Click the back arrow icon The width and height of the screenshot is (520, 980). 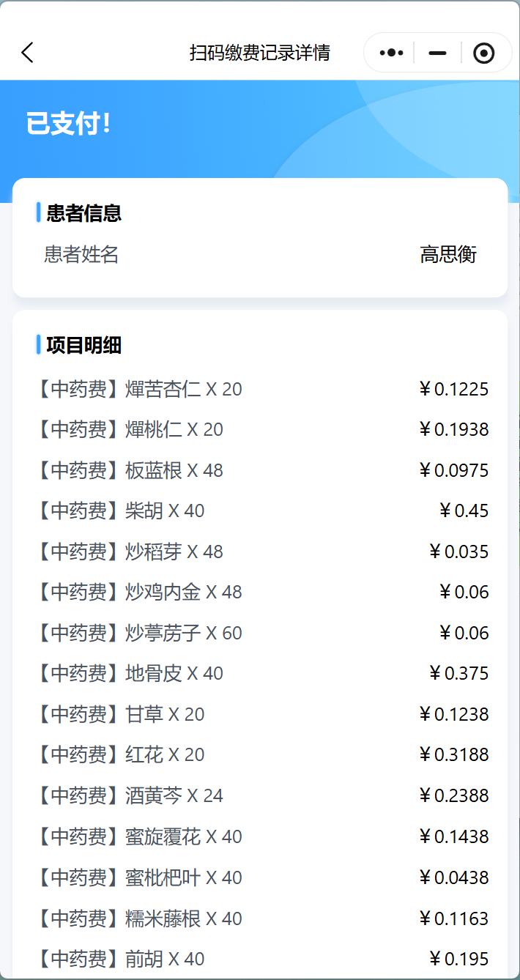[28, 53]
